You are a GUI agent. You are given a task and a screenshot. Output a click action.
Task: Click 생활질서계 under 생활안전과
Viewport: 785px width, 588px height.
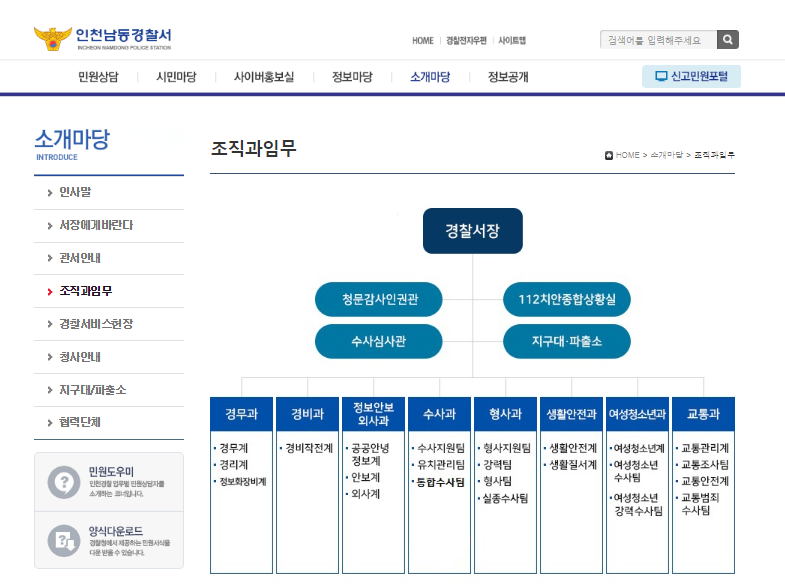coord(573,465)
